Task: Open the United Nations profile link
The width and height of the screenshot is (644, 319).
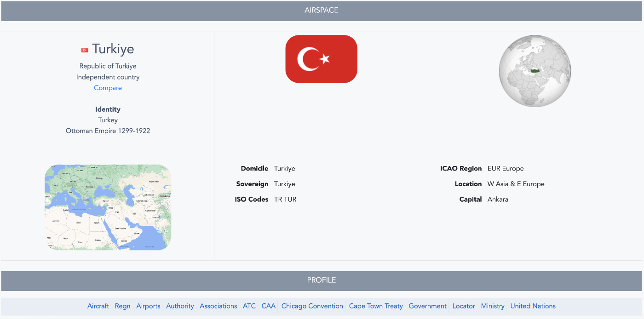Action: coord(533,306)
